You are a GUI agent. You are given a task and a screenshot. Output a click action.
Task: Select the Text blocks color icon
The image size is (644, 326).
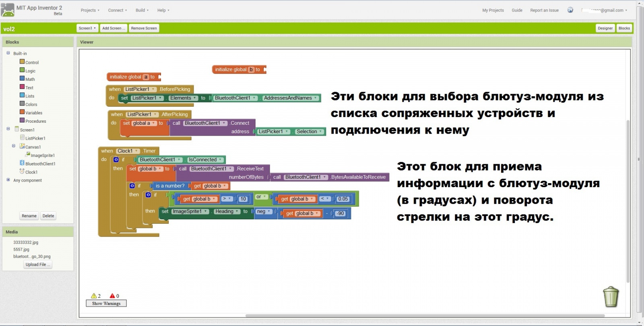pyautogui.click(x=22, y=87)
